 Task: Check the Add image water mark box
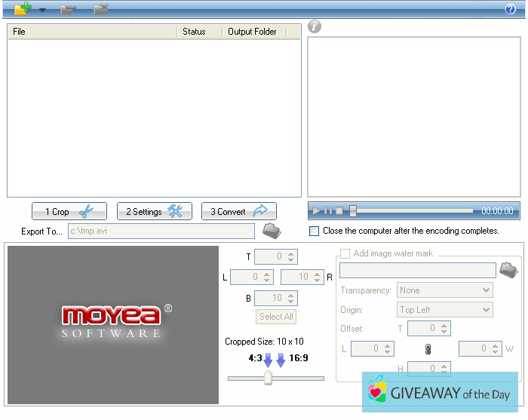(345, 253)
